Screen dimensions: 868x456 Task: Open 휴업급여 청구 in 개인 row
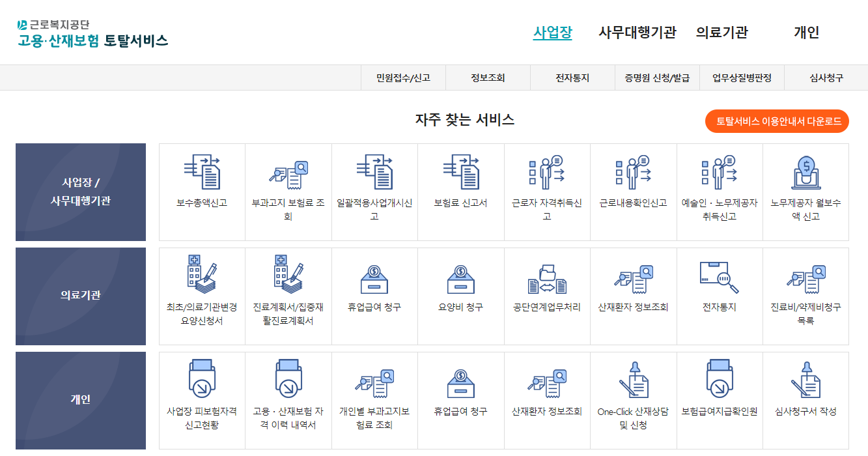pos(461,384)
